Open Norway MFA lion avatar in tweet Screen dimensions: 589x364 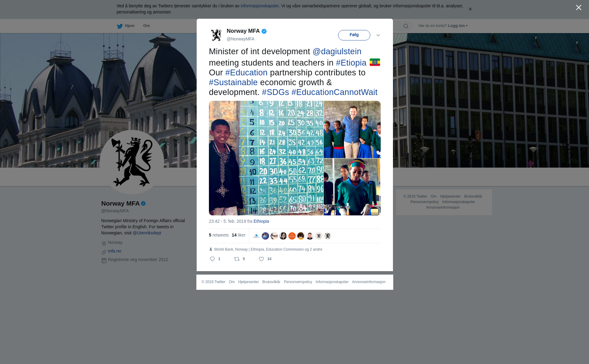(216, 35)
